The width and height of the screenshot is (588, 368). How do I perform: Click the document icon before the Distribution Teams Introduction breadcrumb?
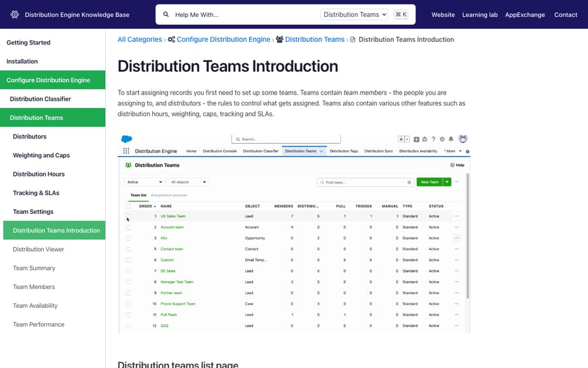pos(353,39)
